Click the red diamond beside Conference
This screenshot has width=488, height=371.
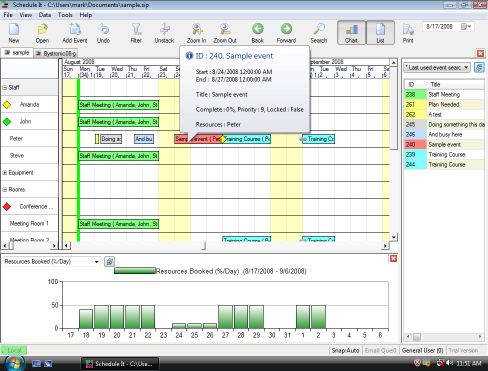coord(7,207)
